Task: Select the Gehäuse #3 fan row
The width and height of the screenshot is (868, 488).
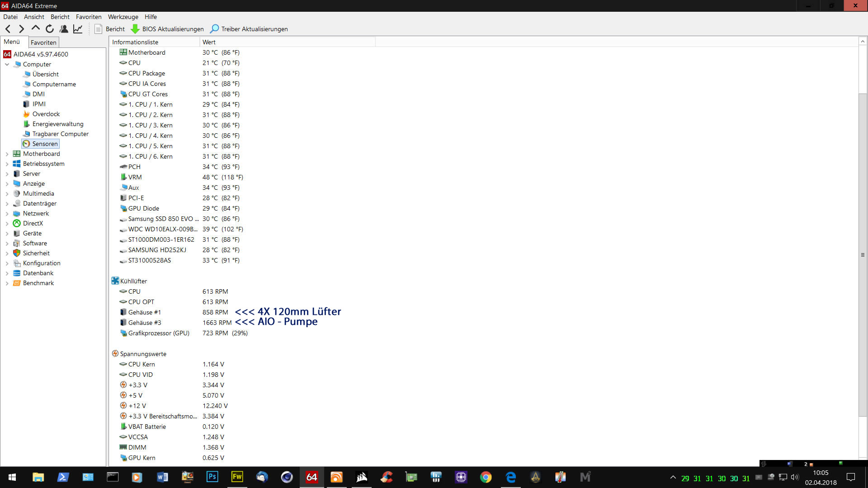Action: pos(175,323)
